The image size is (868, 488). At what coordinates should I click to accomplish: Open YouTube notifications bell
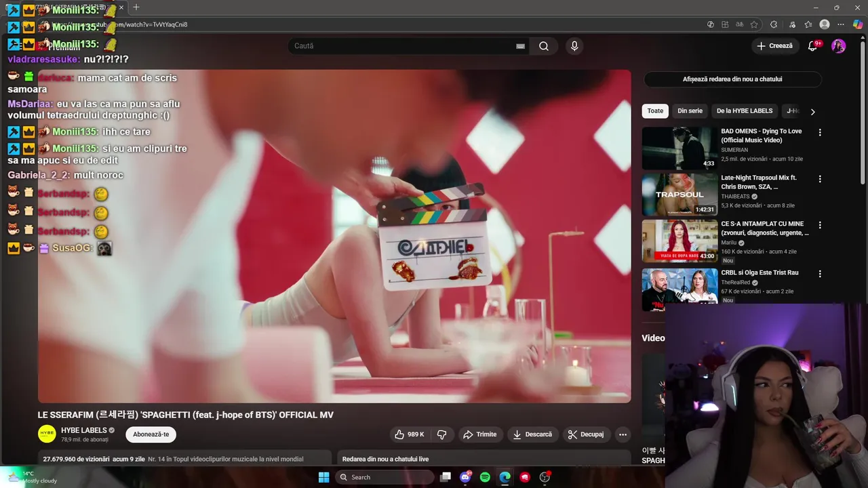813,46
